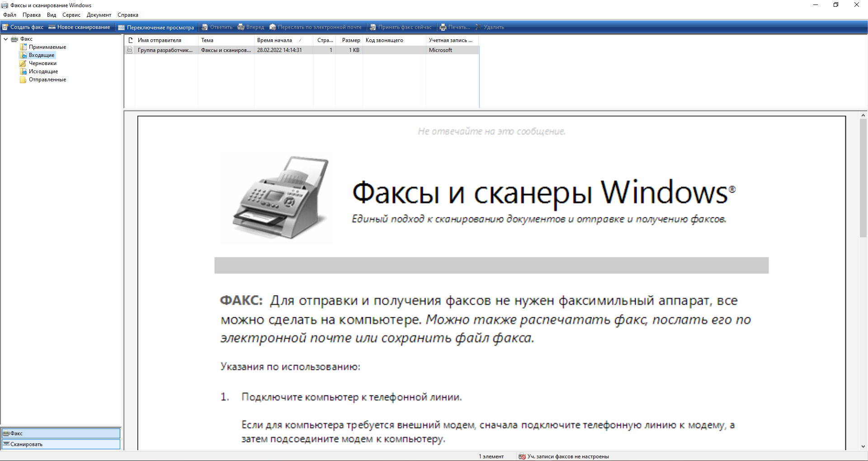The width and height of the screenshot is (868, 461).
Task: Toggle the preview pane (Переключение просмотра)
Action: tap(156, 27)
